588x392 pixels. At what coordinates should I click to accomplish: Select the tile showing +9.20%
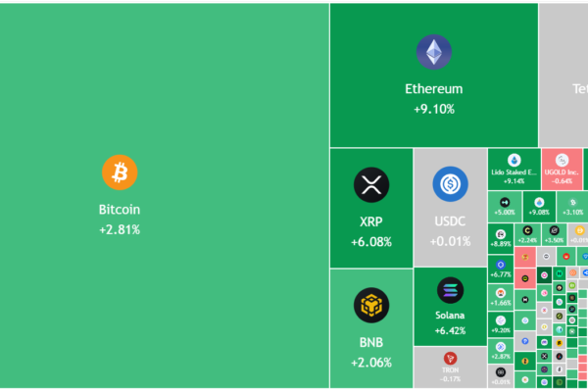500,324
